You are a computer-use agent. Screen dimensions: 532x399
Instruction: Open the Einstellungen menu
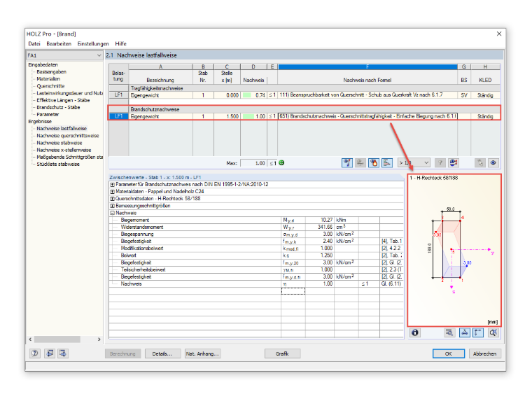pyautogui.click(x=93, y=44)
